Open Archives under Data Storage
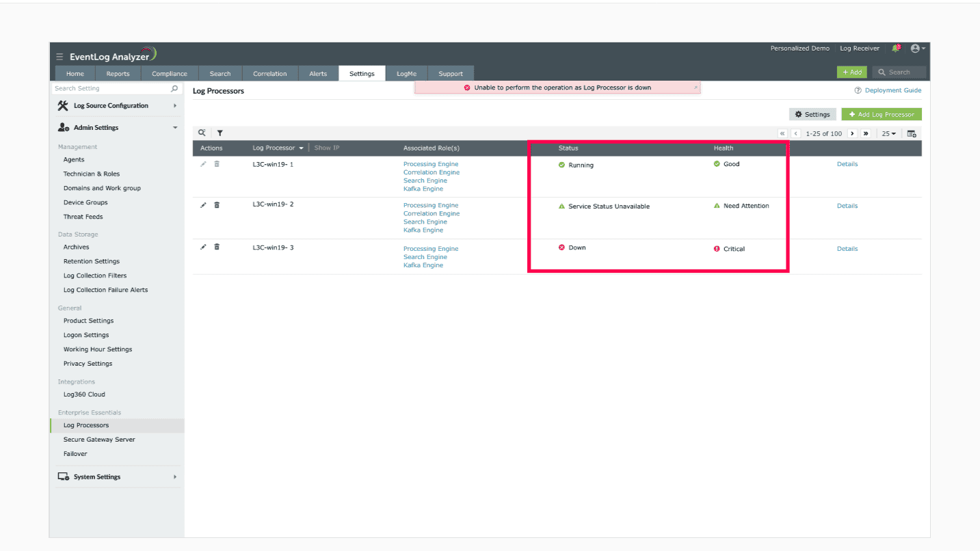Image resolution: width=980 pixels, height=551 pixels. 77,247
